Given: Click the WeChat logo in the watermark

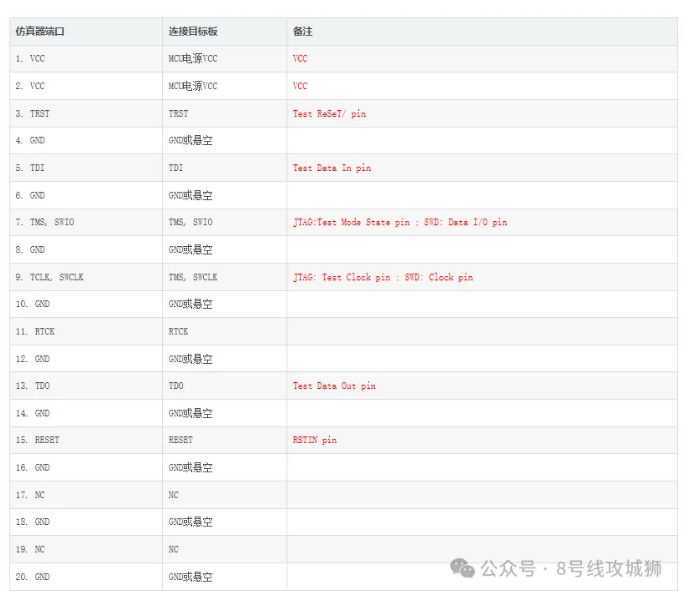Looking at the screenshot, I should click(462, 568).
